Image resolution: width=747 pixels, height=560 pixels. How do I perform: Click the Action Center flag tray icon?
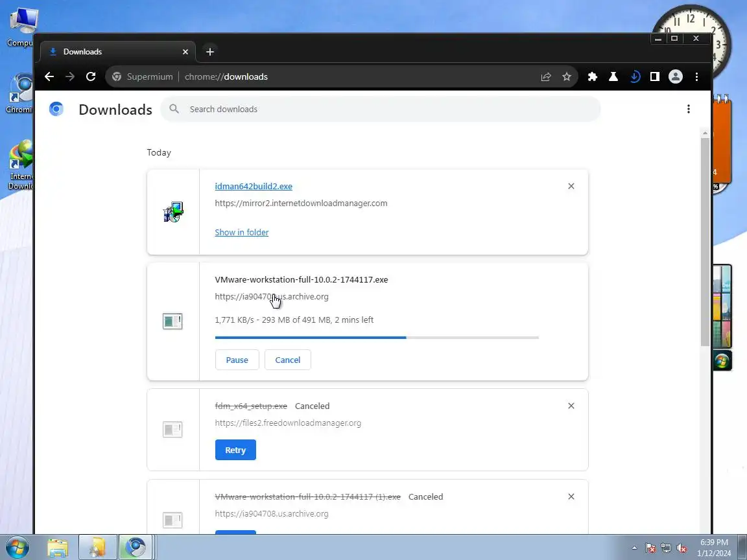click(x=650, y=548)
